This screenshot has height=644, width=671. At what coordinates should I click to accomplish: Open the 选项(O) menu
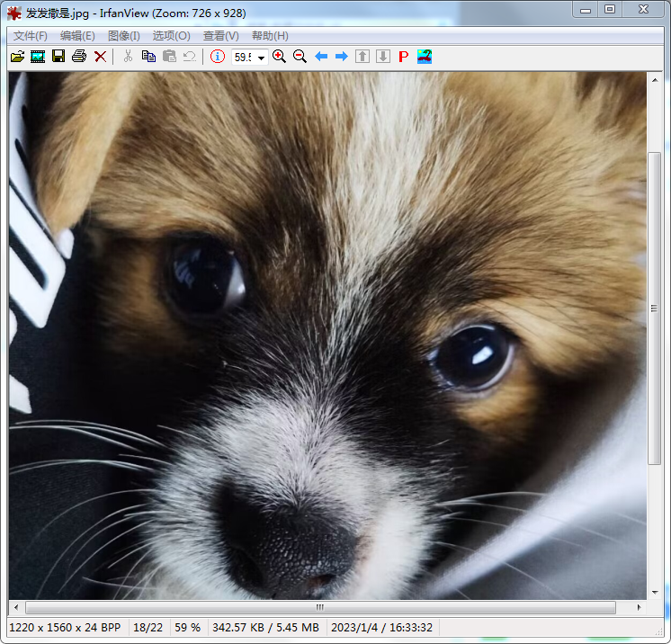point(171,35)
